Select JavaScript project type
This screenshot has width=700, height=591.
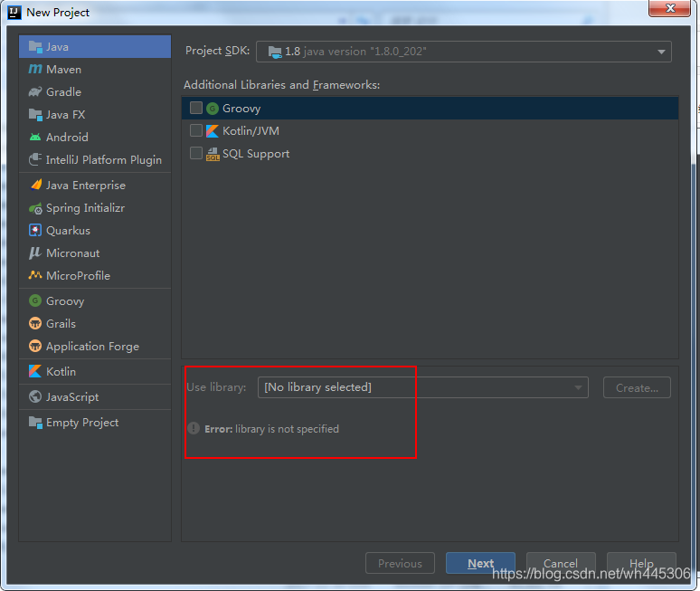coord(95,396)
